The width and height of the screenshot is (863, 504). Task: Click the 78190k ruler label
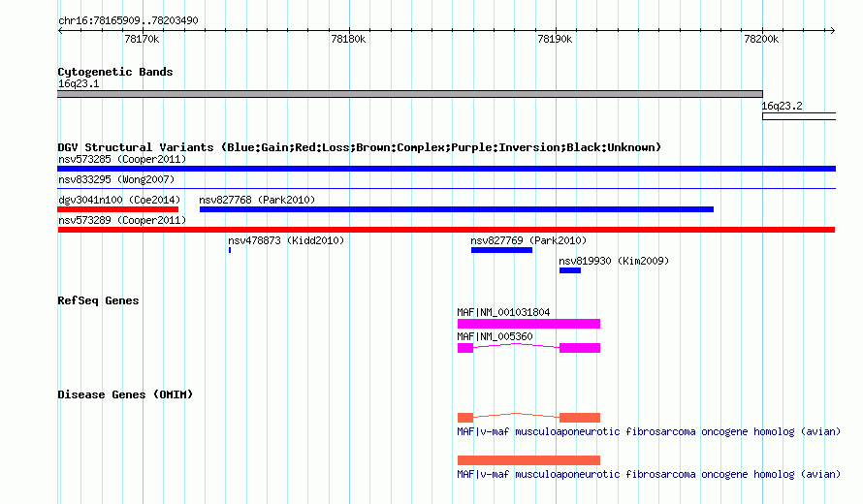click(555, 39)
